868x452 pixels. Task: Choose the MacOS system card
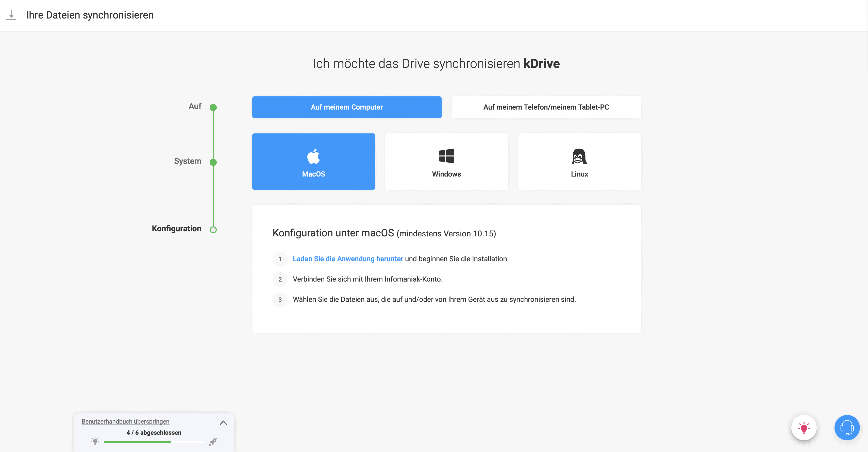coord(313,161)
